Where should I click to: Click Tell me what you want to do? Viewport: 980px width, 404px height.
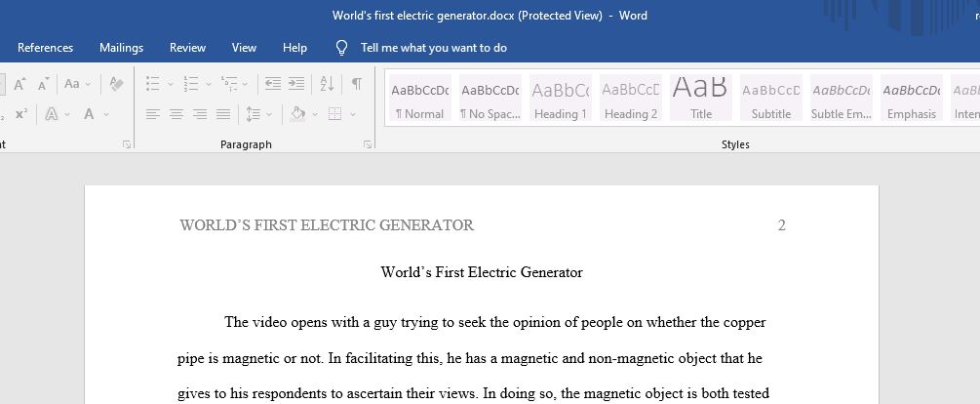tap(434, 48)
